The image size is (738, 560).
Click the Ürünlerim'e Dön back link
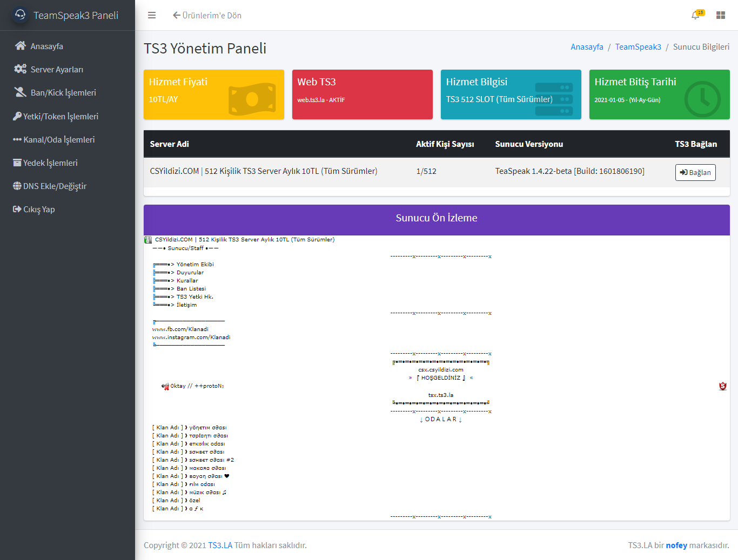[x=207, y=15]
